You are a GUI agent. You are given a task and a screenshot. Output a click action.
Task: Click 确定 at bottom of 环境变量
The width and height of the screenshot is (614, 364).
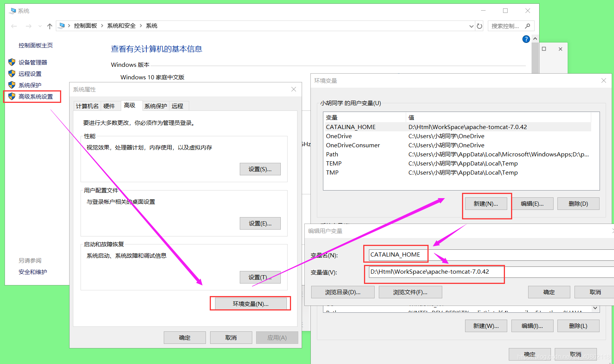click(530, 354)
